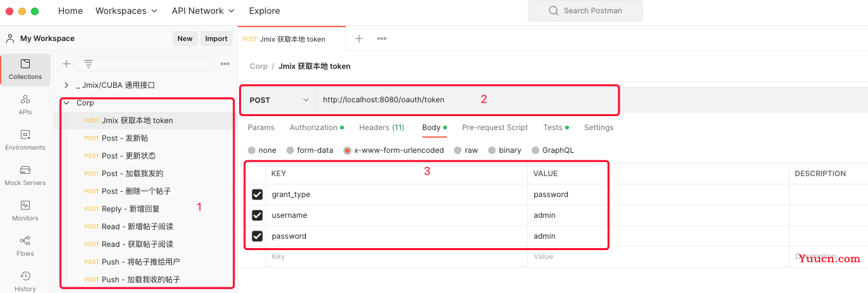Click the Import button
Viewport: 868px width, 293px height.
[x=216, y=39]
